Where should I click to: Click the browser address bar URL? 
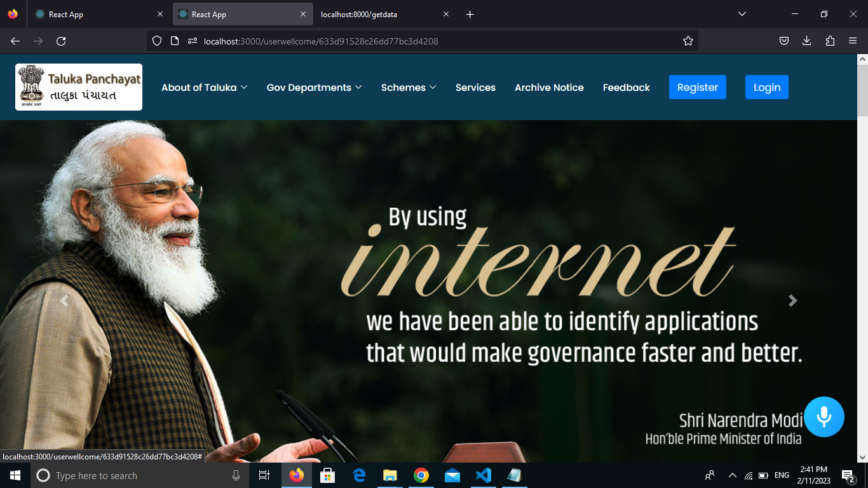click(381, 41)
